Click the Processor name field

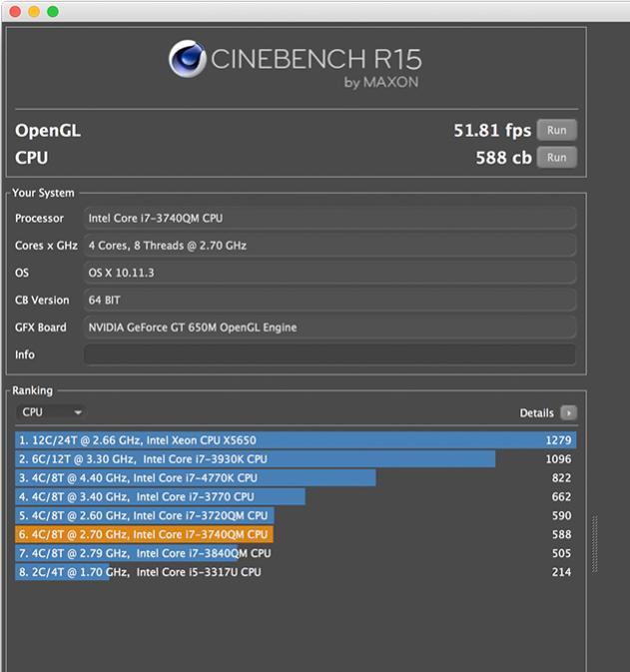tap(329, 218)
